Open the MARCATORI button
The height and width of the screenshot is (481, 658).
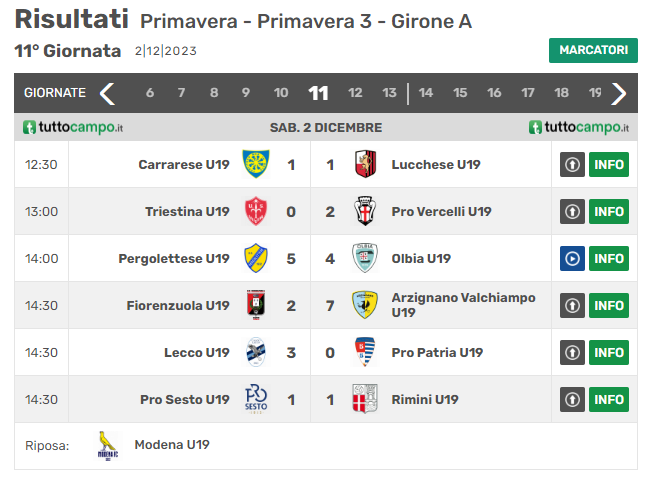point(593,50)
